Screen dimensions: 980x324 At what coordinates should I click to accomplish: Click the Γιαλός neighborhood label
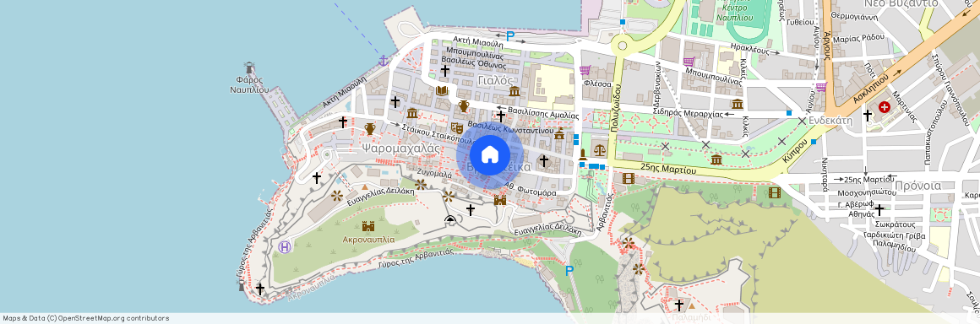point(495,80)
